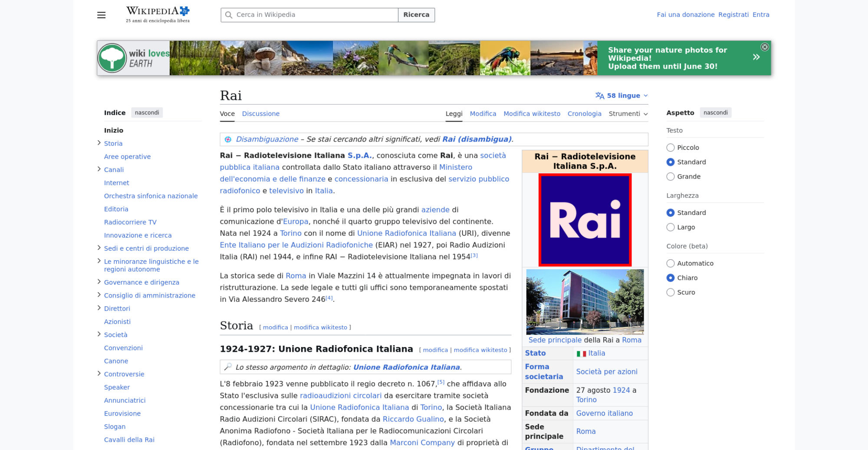Image resolution: width=868 pixels, height=450 pixels.
Task: Click the Italian flag icon in infobox
Action: tap(581, 354)
